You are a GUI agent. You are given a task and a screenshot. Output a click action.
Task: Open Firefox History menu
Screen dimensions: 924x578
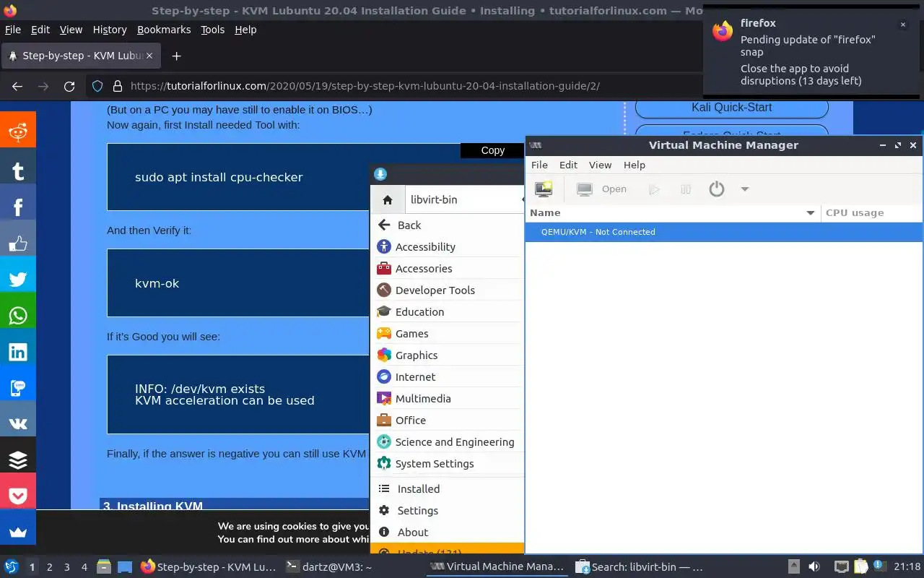110,30
